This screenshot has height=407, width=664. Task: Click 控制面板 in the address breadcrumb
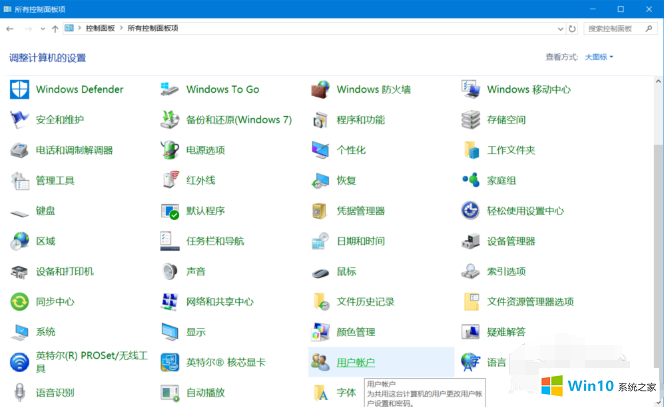(x=100, y=28)
